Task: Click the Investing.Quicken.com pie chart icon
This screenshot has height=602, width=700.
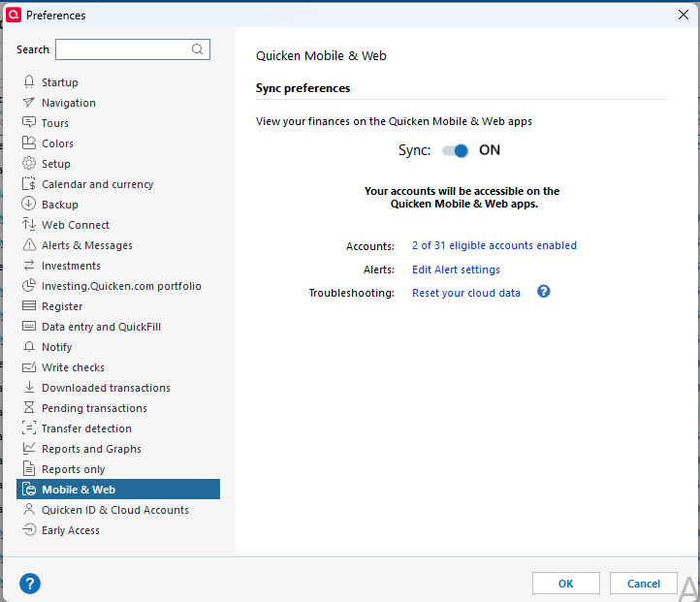Action: [x=29, y=285]
